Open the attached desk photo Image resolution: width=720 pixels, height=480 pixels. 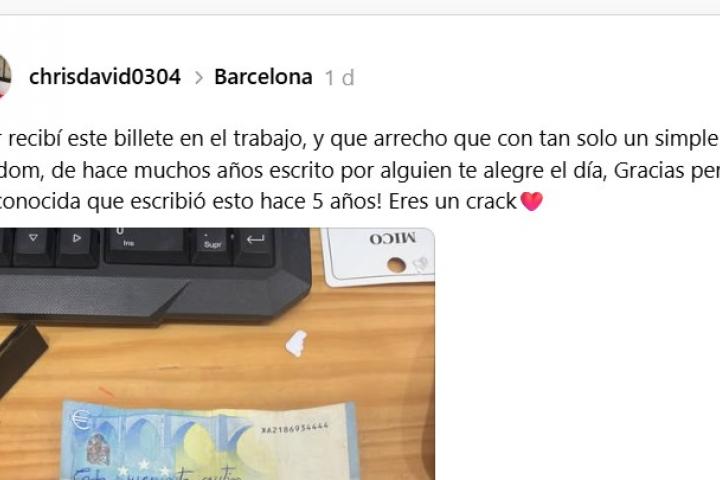pyautogui.click(x=217, y=354)
